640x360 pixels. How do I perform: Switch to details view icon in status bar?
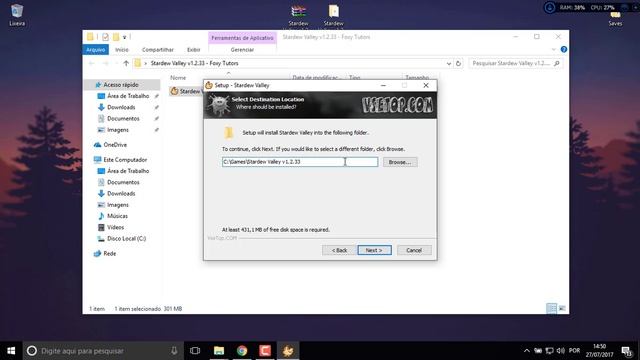coord(551,308)
